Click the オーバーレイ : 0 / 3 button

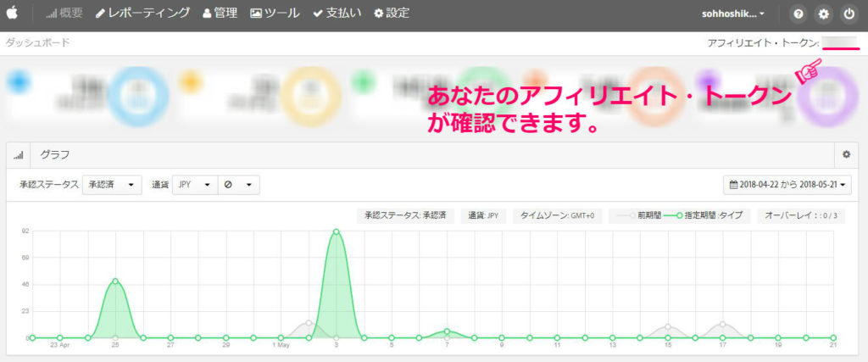(801, 216)
